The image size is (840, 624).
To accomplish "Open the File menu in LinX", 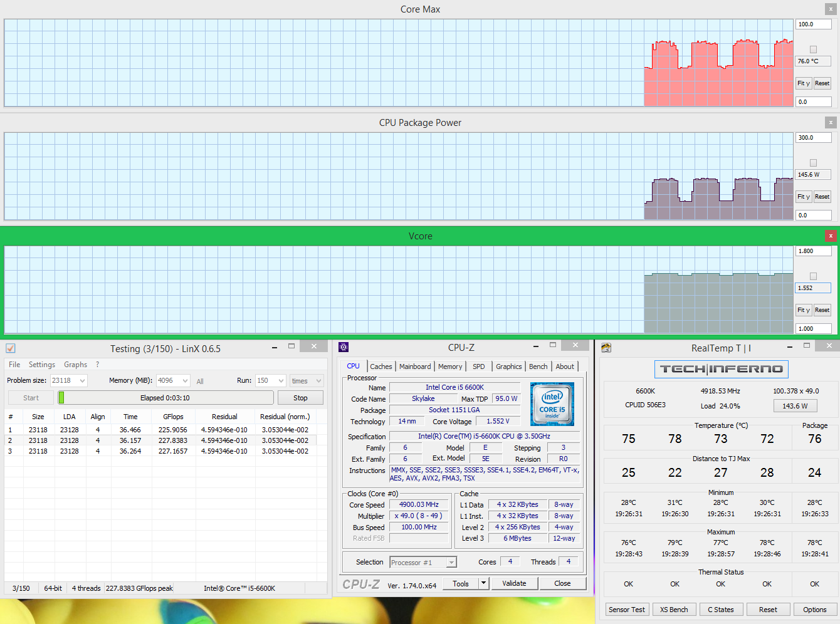I will pos(14,365).
